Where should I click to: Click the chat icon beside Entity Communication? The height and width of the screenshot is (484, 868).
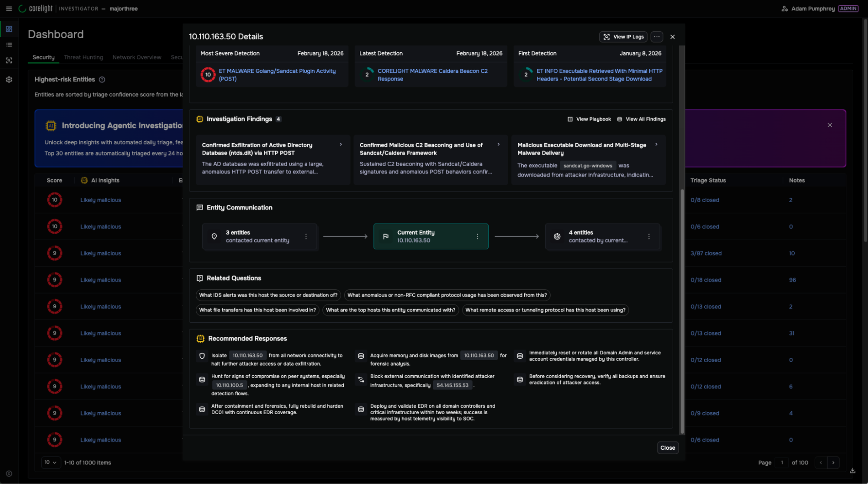pos(200,207)
